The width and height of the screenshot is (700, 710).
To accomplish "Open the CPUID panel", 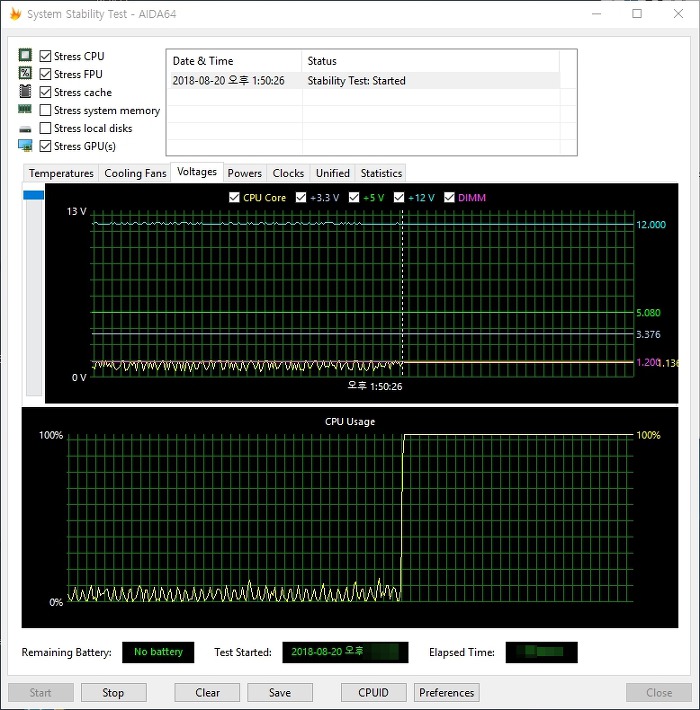I will [374, 693].
